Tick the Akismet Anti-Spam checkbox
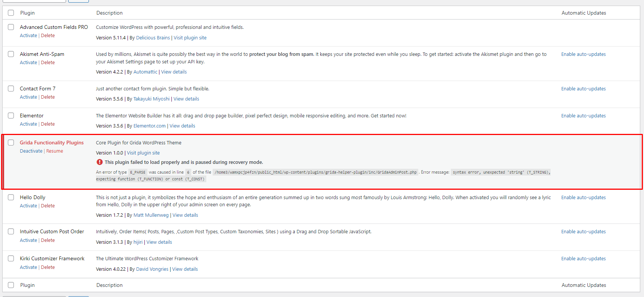The image size is (644, 297). (x=11, y=54)
